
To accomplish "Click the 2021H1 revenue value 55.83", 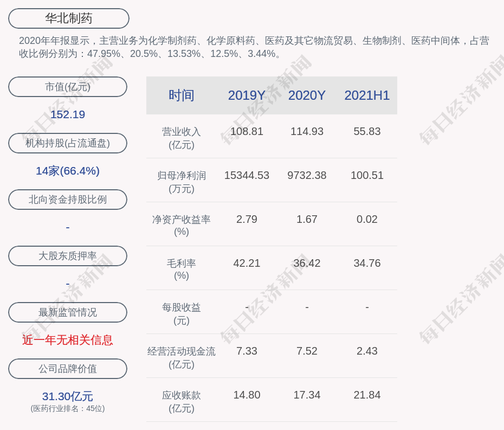I will pos(367,131).
